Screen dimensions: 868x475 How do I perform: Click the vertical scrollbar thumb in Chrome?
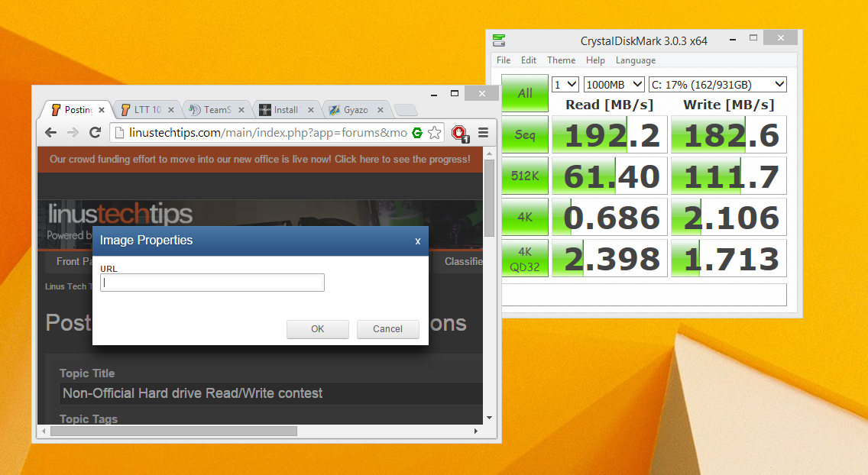tap(489, 198)
